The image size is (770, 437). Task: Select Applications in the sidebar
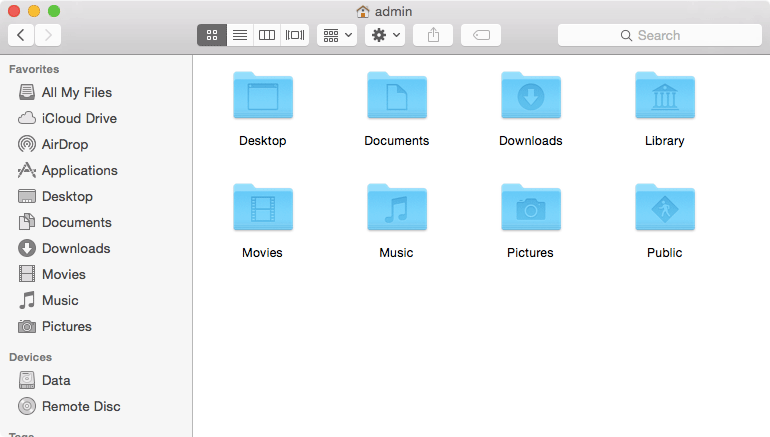point(79,170)
